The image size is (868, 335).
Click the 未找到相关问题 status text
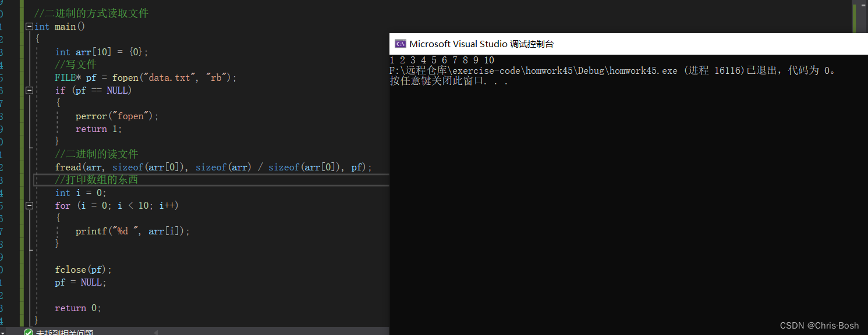coord(65,332)
